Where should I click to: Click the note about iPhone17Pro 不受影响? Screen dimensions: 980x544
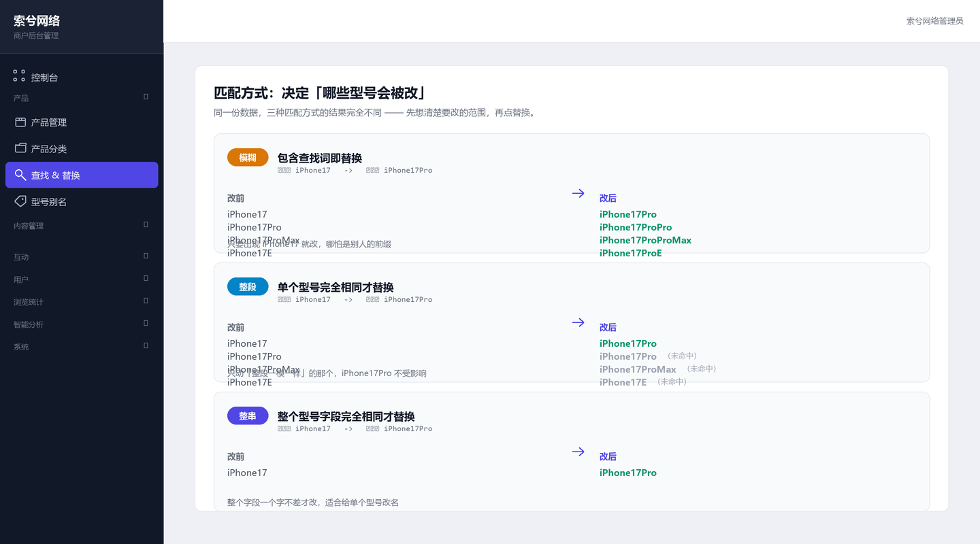tap(327, 373)
